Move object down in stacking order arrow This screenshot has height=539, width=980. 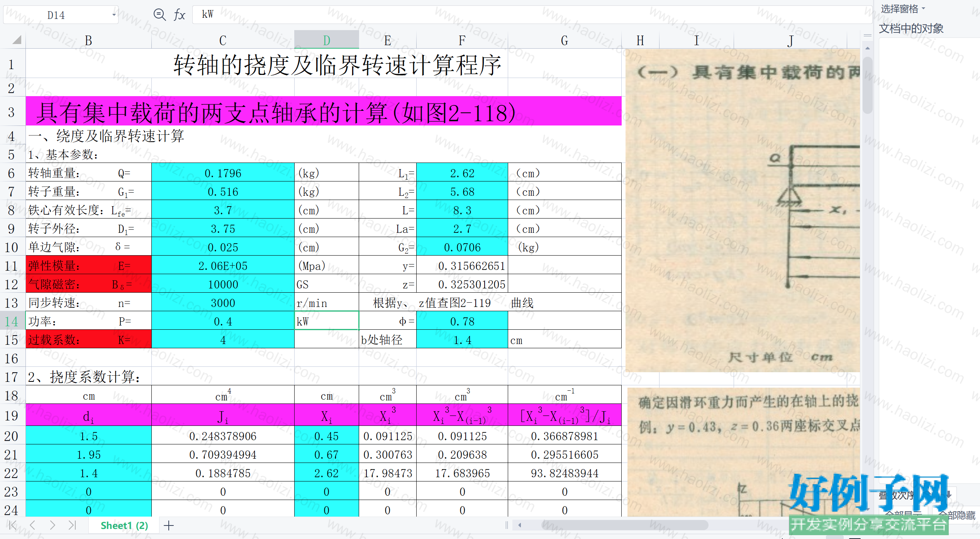tap(949, 495)
